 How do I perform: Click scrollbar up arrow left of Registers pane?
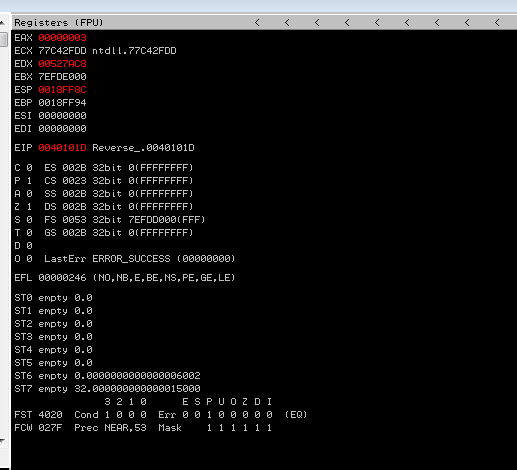point(3,23)
